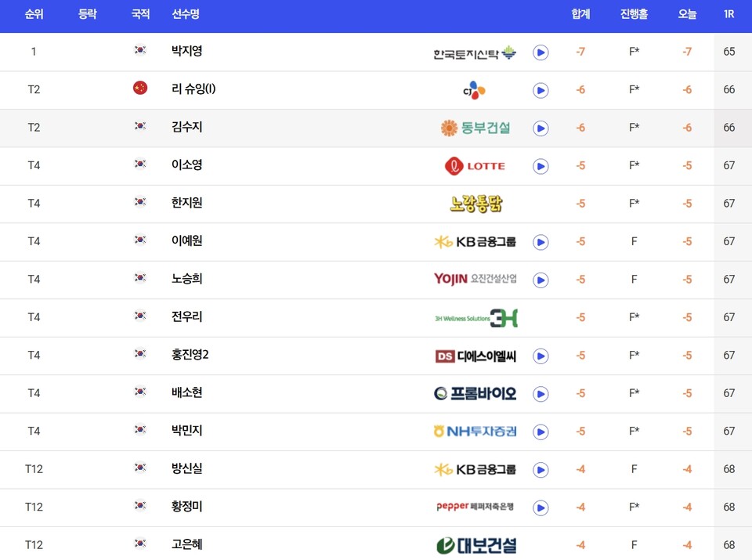Image resolution: width=752 pixels, height=560 pixels.
Task: Click the 한국토지신탁 sponsor logo
Action: coord(475,53)
